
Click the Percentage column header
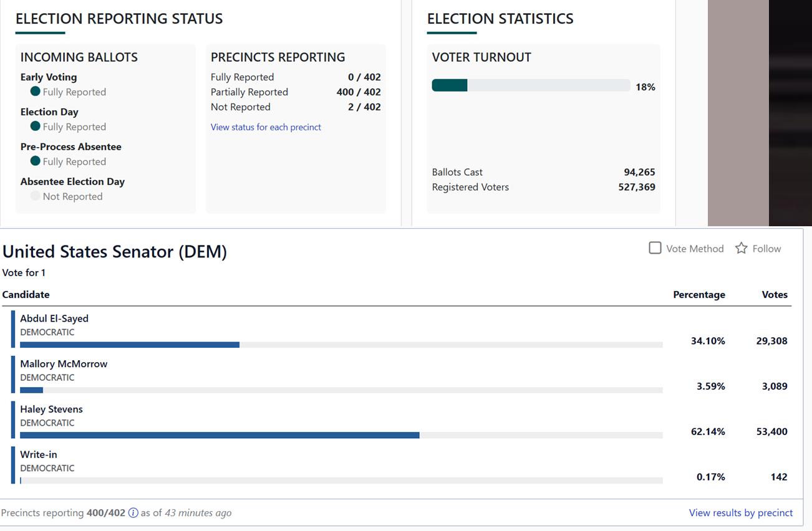(699, 295)
